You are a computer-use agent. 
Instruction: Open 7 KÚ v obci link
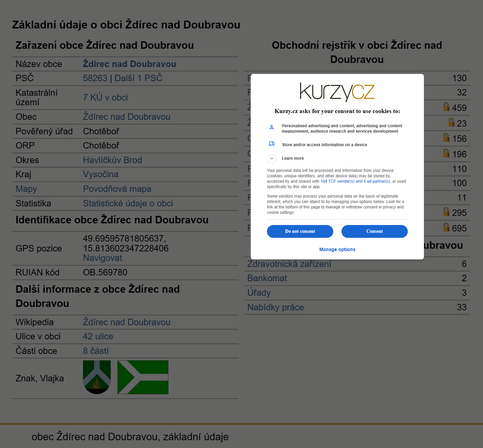[105, 97]
